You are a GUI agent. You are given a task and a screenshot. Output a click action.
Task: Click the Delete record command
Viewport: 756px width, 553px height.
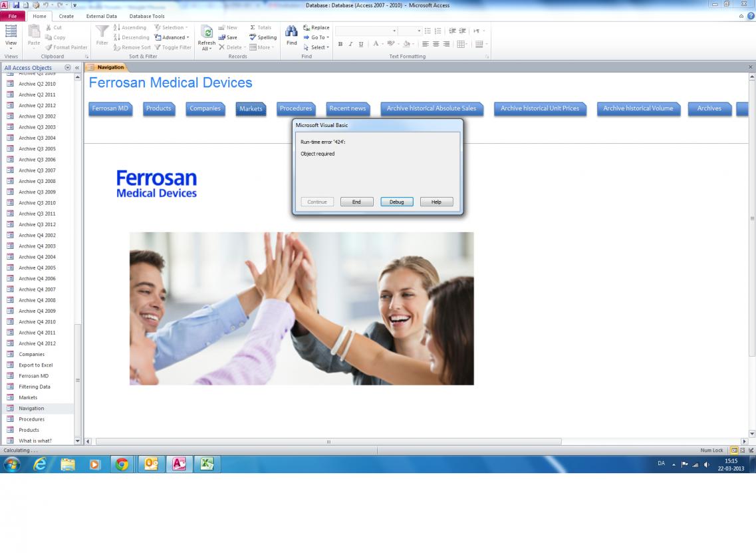pos(232,47)
